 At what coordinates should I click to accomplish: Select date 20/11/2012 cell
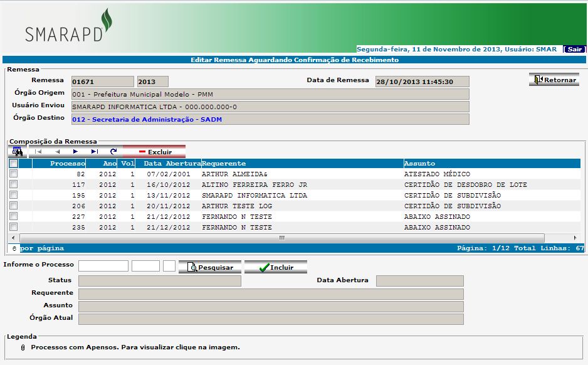point(169,206)
